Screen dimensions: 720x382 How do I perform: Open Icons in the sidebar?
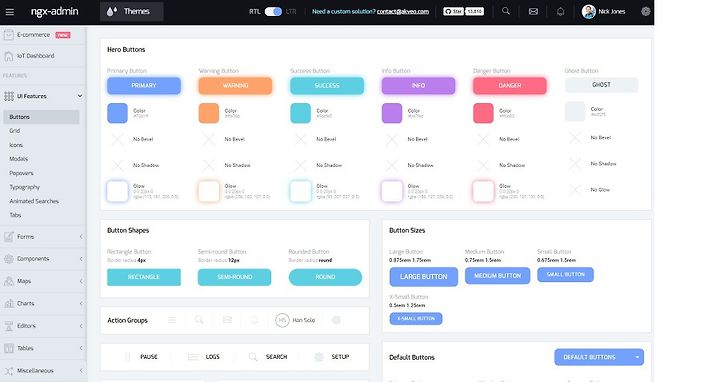click(x=16, y=145)
